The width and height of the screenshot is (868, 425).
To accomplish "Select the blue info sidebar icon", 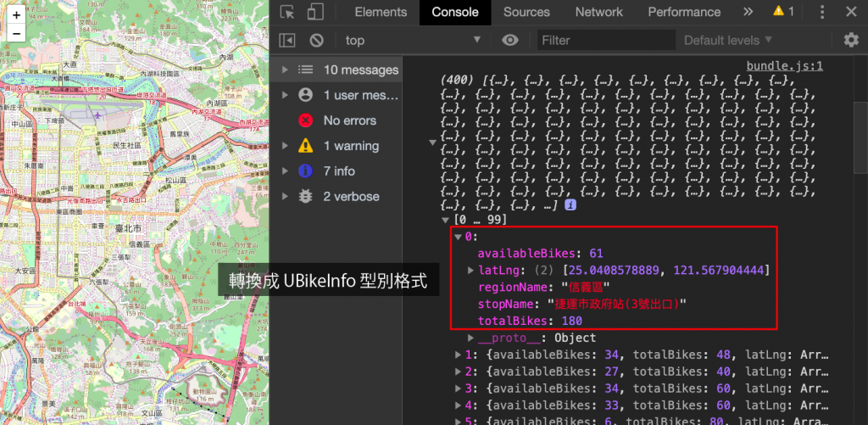I will (305, 171).
